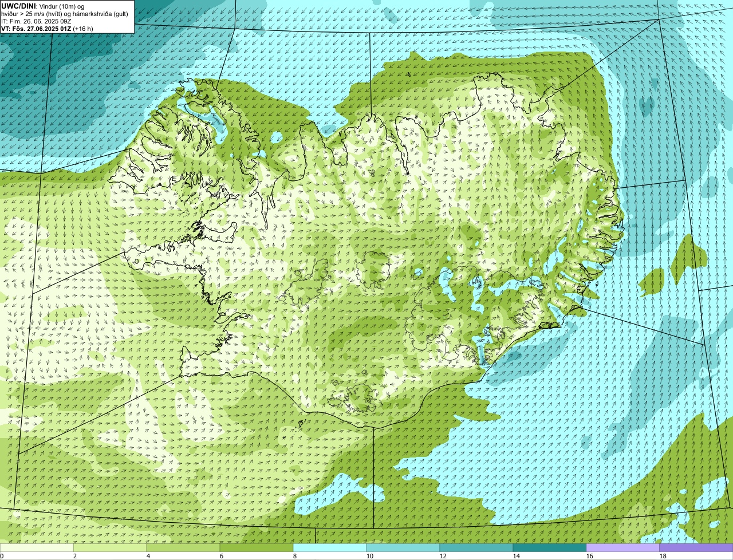Click the "UWC/DINI" title text
733x560 pixels.
click(x=18, y=6)
